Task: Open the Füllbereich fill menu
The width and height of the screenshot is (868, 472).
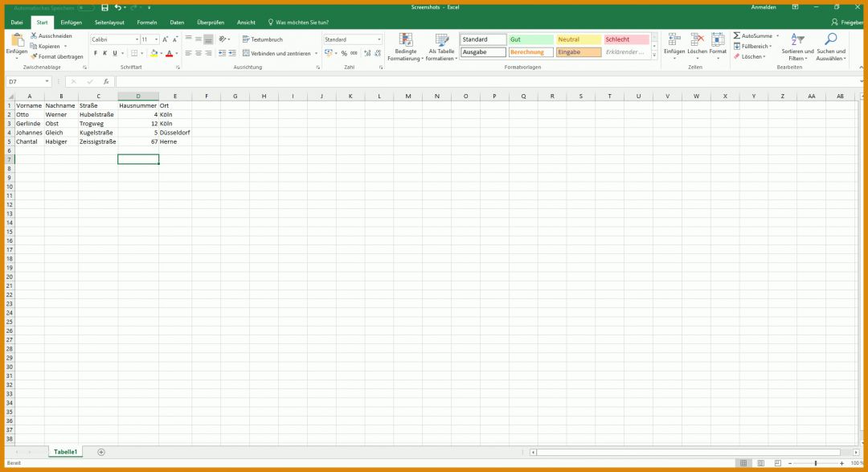Action: point(752,46)
